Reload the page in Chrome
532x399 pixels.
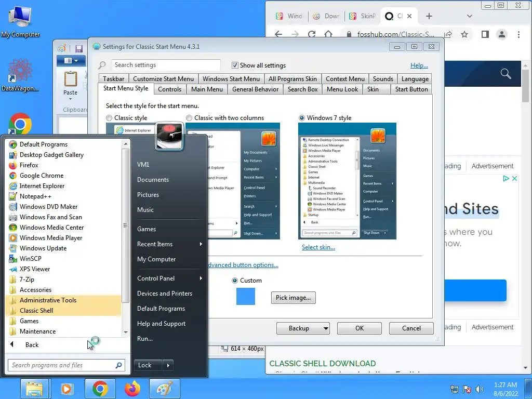[312, 34]
